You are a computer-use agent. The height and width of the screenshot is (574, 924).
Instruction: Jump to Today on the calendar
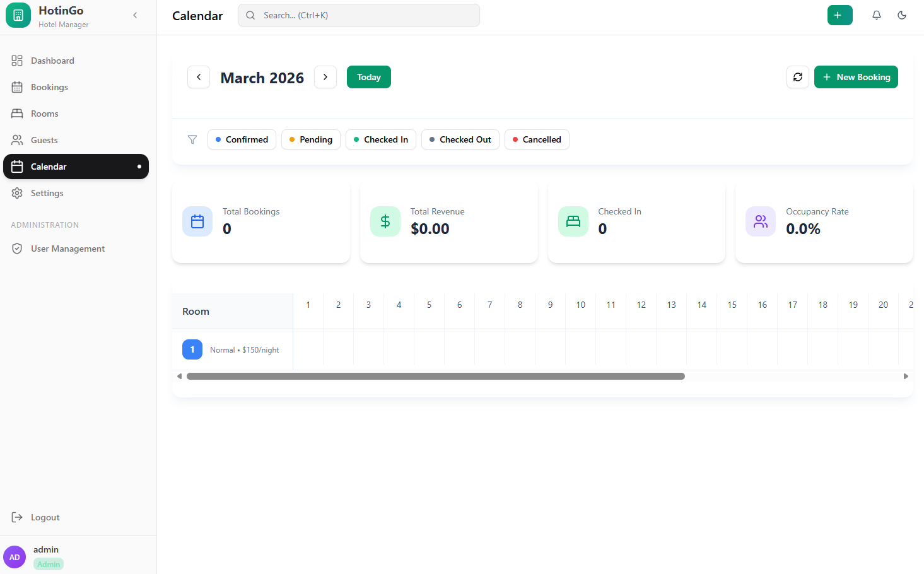click(368, 76)
